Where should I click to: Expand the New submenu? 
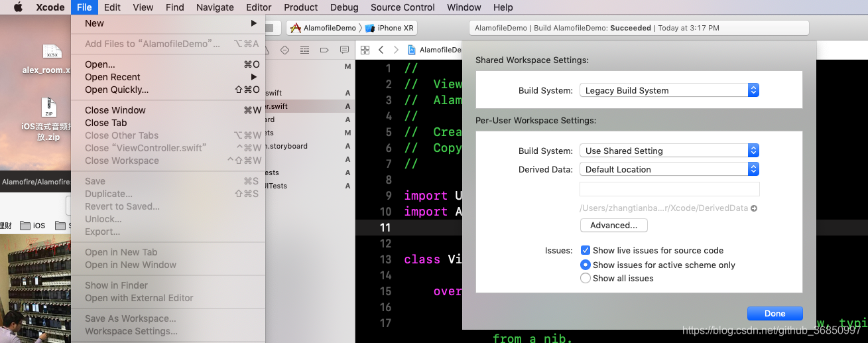(168, 23)
